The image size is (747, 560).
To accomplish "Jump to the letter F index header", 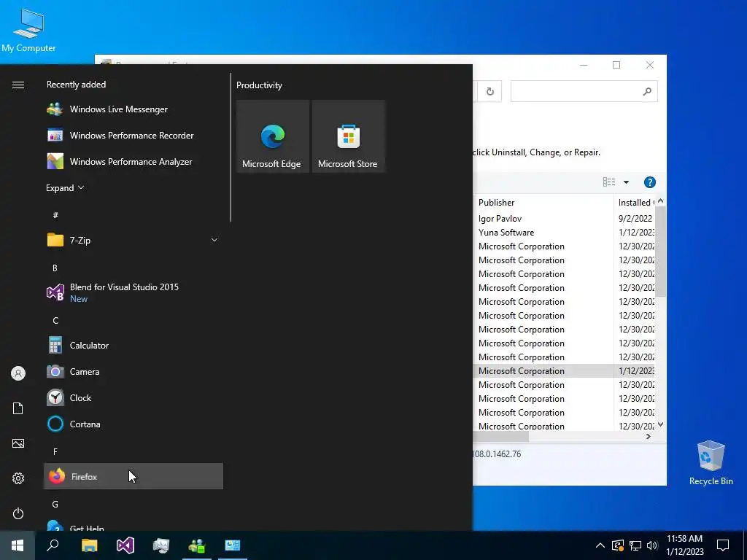I will (x=55, y=451).
